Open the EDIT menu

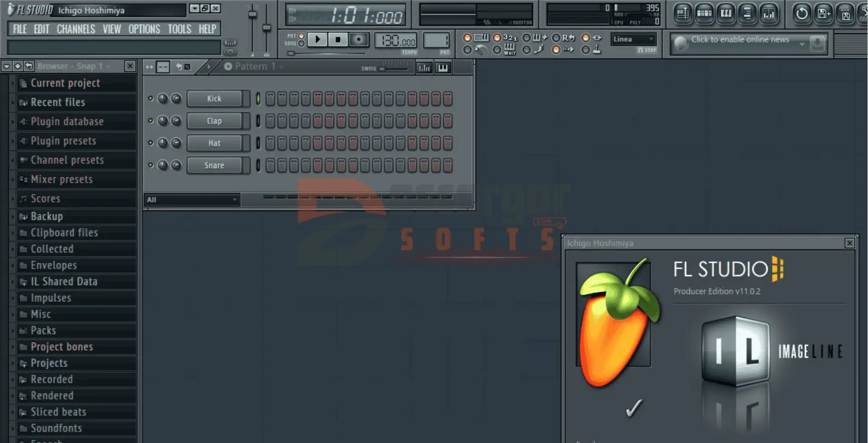click(x=41, y=29)
